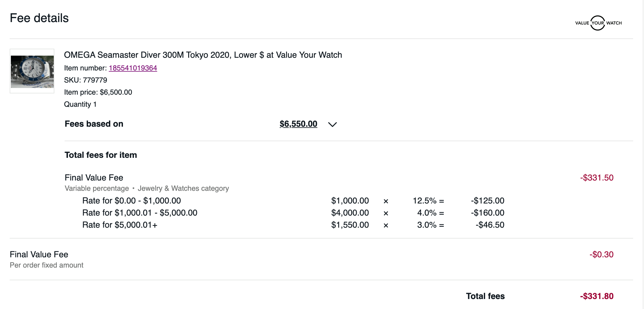Expand the Fees based on breakdown
The image size is (644, 309).
pos(332,124)
